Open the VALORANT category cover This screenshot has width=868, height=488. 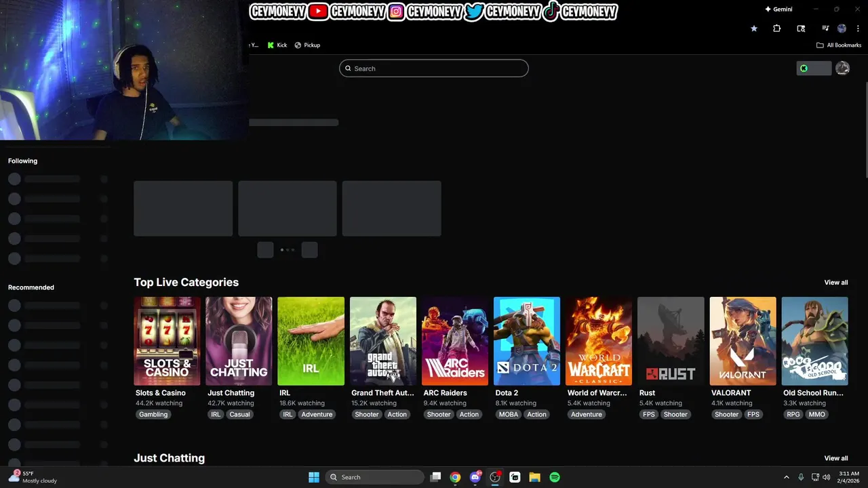click(x=743, y=341)
